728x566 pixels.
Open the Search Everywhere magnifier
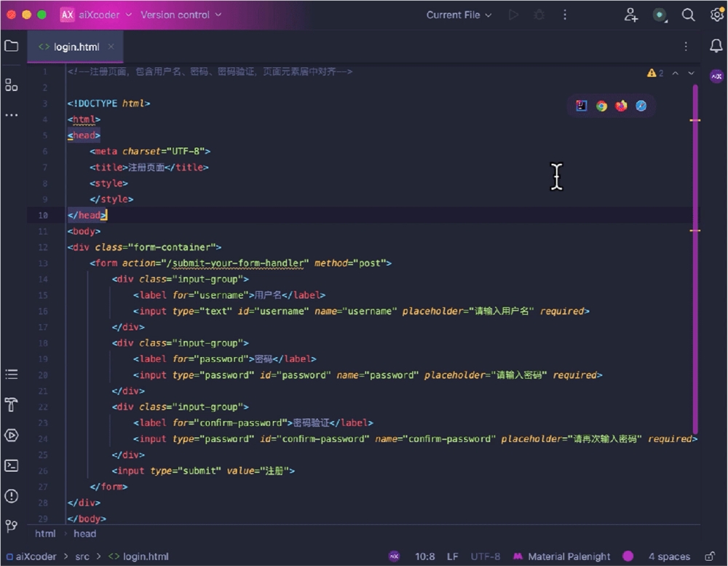tap(688, 15)
